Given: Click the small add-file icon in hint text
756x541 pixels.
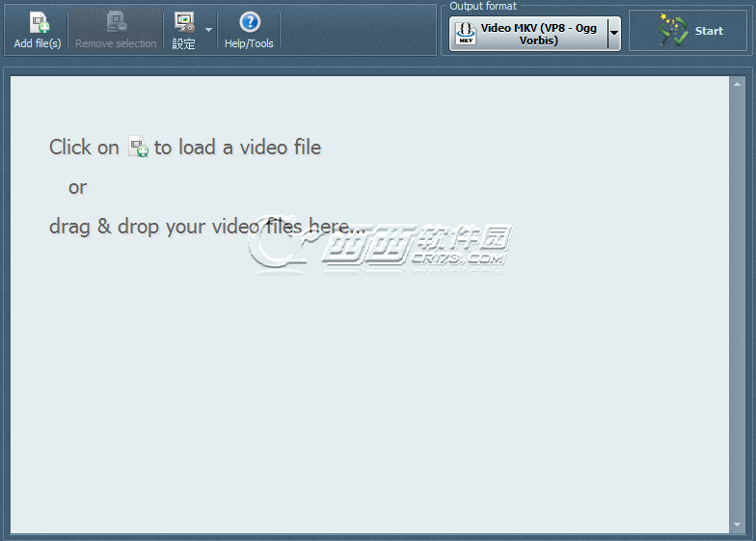Looking at the screenshot, I should point(138,148).
